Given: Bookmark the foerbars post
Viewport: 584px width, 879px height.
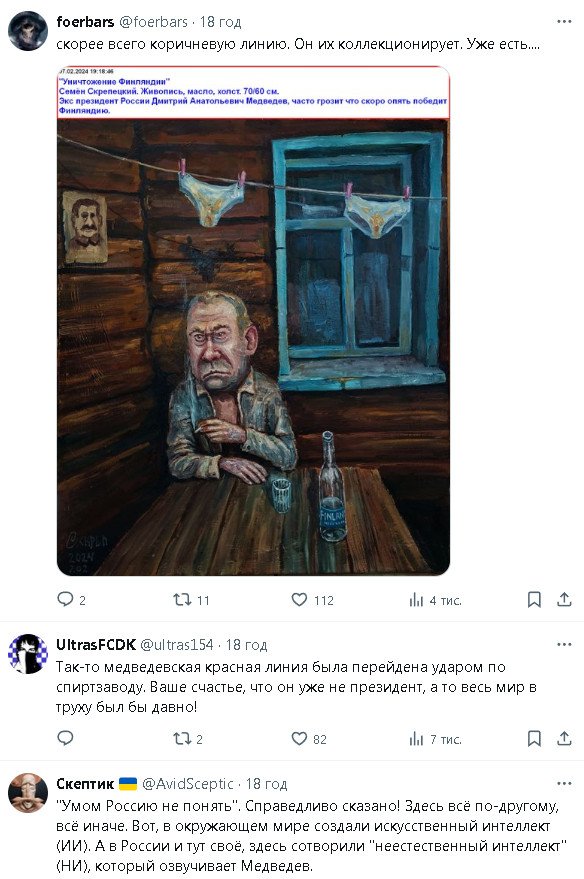Looking at the screenshot, I should pos(534,600).
